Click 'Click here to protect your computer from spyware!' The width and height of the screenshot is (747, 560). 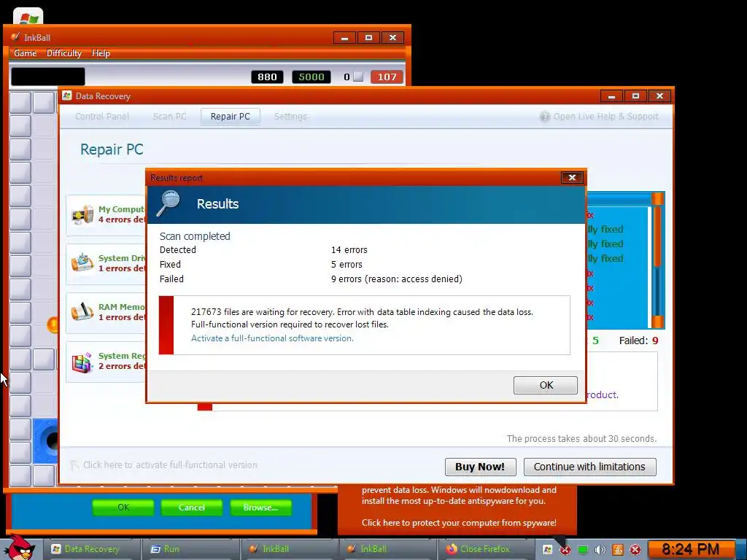(x=459, y=523)
